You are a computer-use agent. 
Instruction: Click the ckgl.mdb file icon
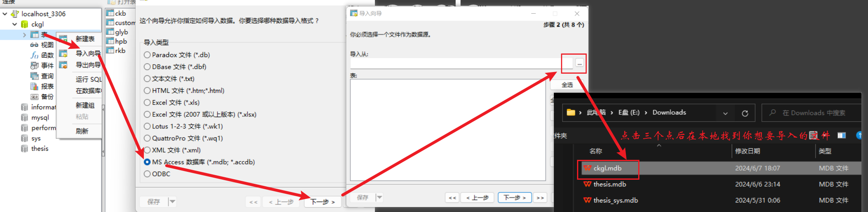point(587,168)
